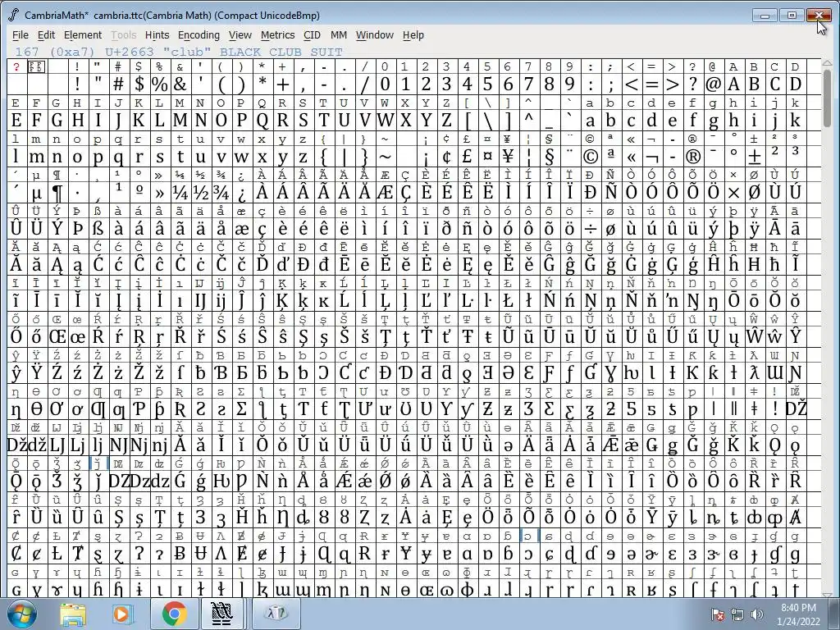The width and height of the screenshot is (840, 630).
Task: Select the tilde ~ glyph cell
Action: point(386,157)
